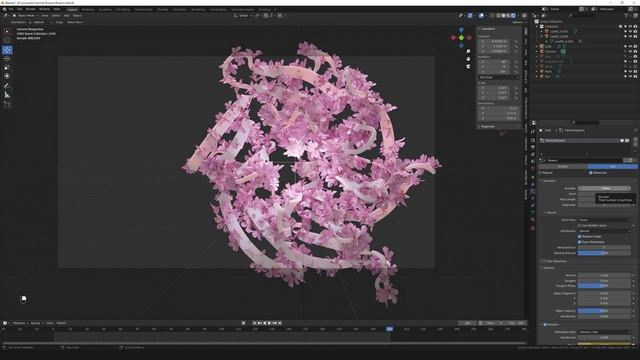This screenshot has width=640, height=360.
Task: Toggle the Regrow checkbox
Action: pos(540,173)
